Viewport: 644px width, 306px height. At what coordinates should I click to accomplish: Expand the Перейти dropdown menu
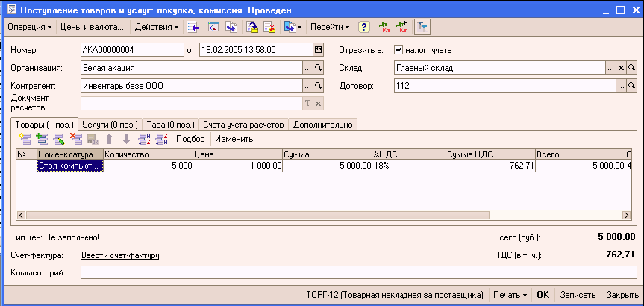click(x=330, y=28)
